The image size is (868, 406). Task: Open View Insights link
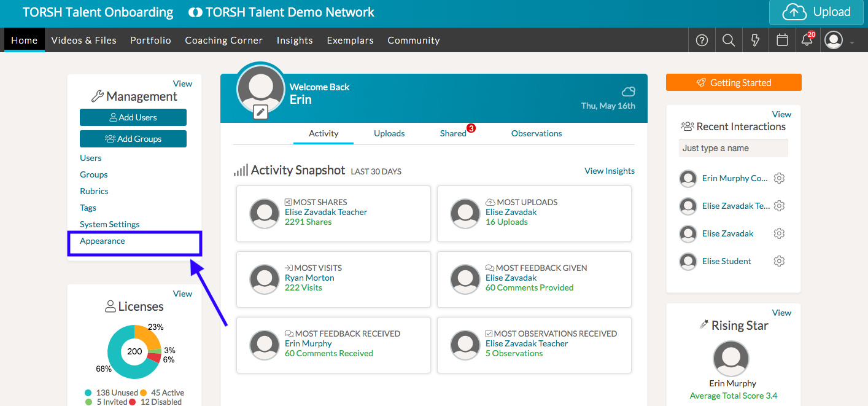pyautogui.click(x=609, y=171)
